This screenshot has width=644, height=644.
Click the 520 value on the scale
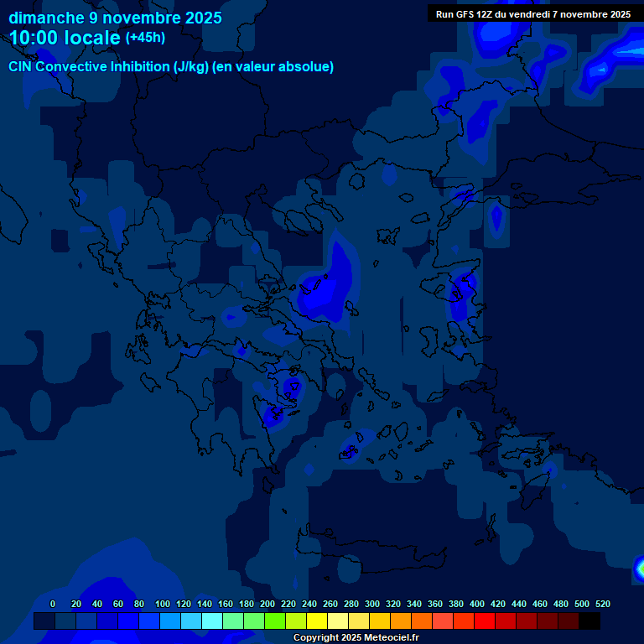pos(602,604)
